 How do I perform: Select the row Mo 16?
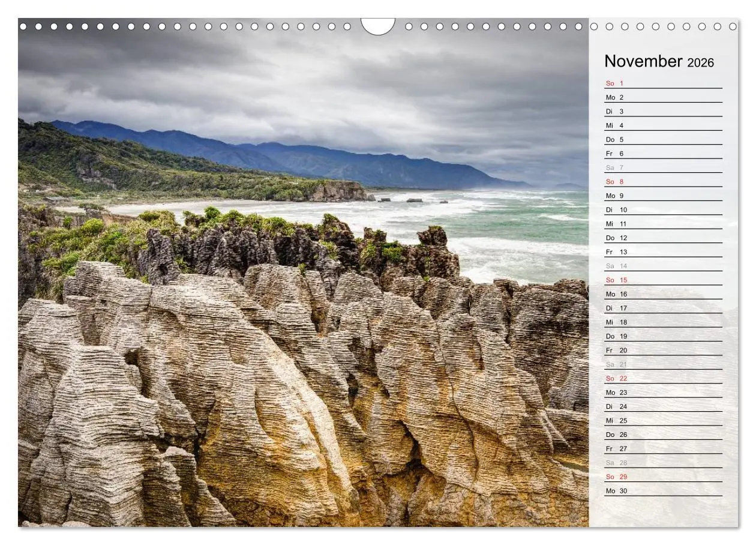[x=663, y=294]
